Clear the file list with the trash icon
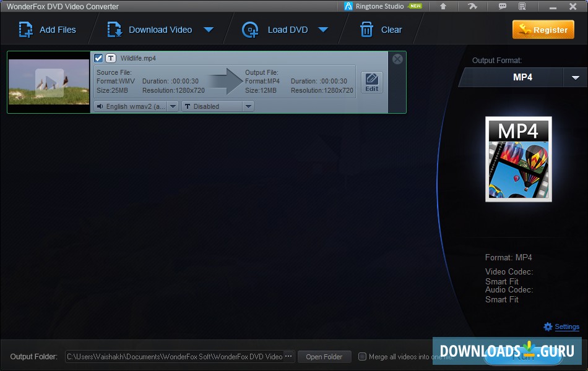Image resolution: width=588 pixels, height=371 pixels. (x=366, y=30)
